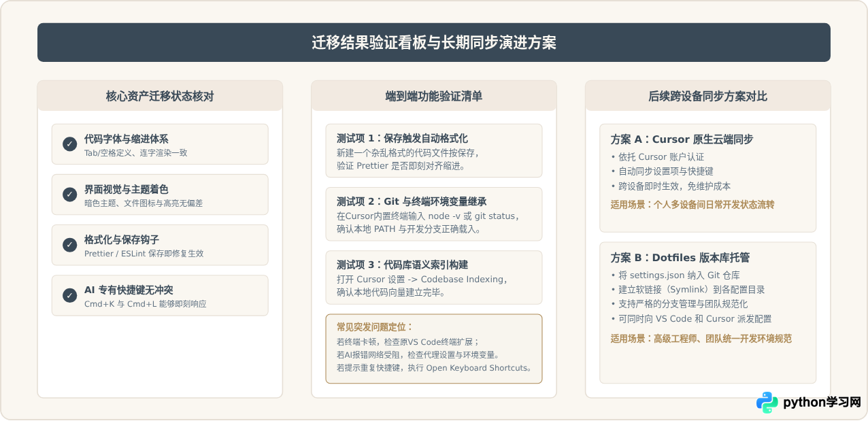Click 适用场景：高级工程师、团队统一开发环境规范
Screen dimensions: 868x421
pos(701,338)
